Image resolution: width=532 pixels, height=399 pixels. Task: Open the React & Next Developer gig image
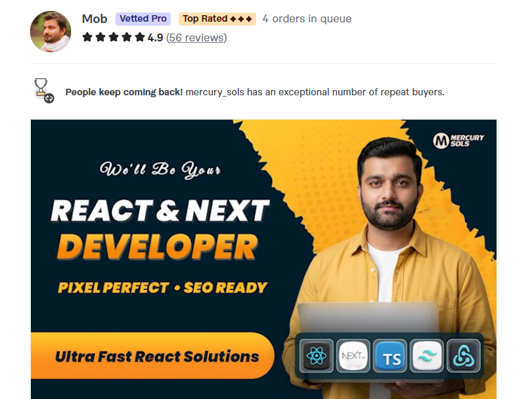(x=263, y=259)
